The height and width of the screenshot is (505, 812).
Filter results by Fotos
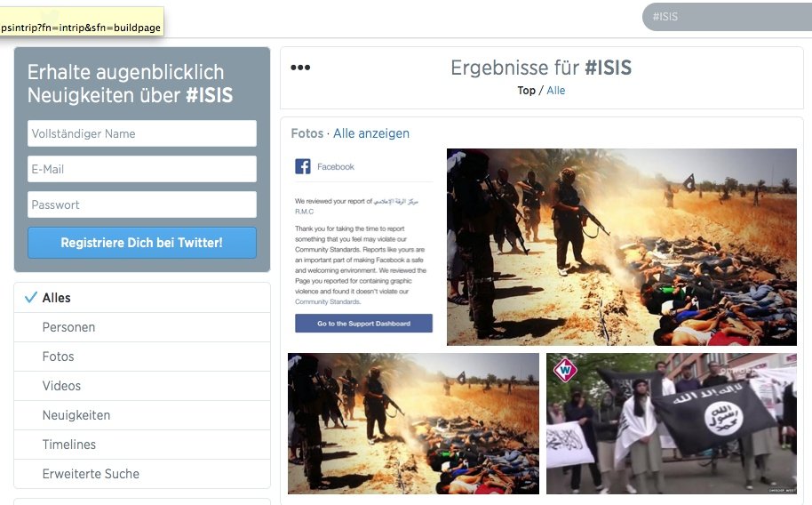142,357
